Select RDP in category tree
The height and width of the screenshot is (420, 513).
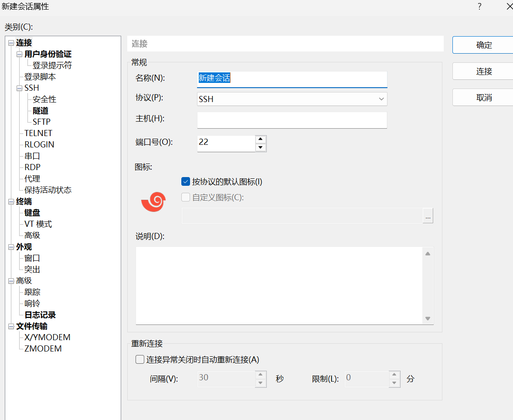tap(32, 167)
